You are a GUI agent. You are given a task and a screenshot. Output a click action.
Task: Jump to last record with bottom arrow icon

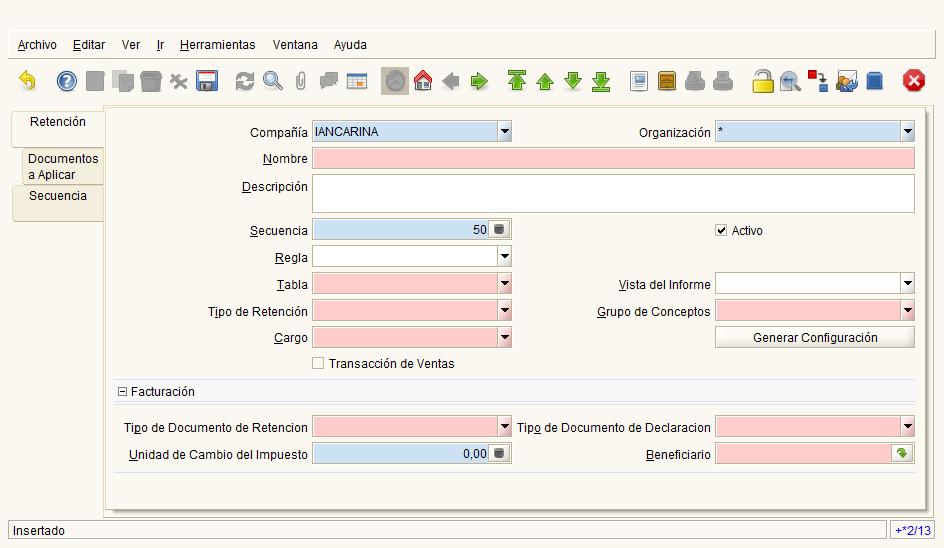[x=601, y=81]
